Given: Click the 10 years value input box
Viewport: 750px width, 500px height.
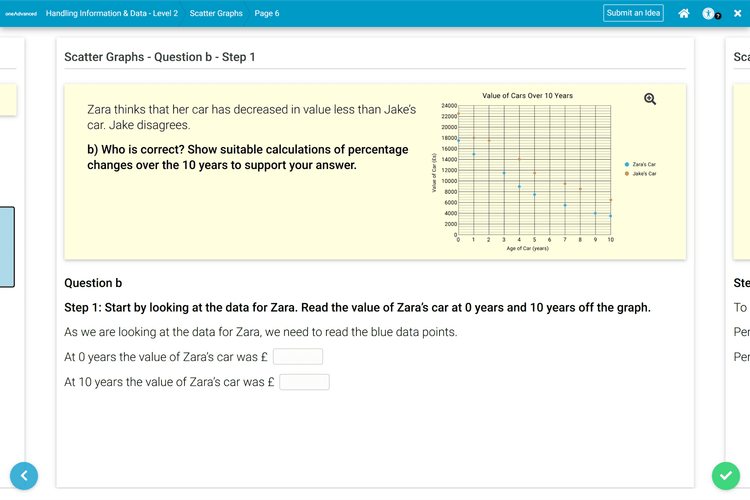Looking at the screenshot, I should click(305, 382).
